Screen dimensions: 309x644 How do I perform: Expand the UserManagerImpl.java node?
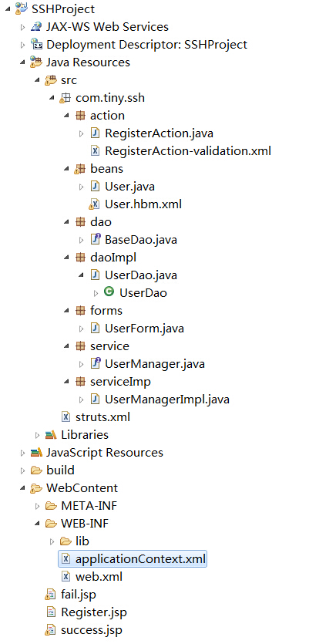(x=81, y=400)
